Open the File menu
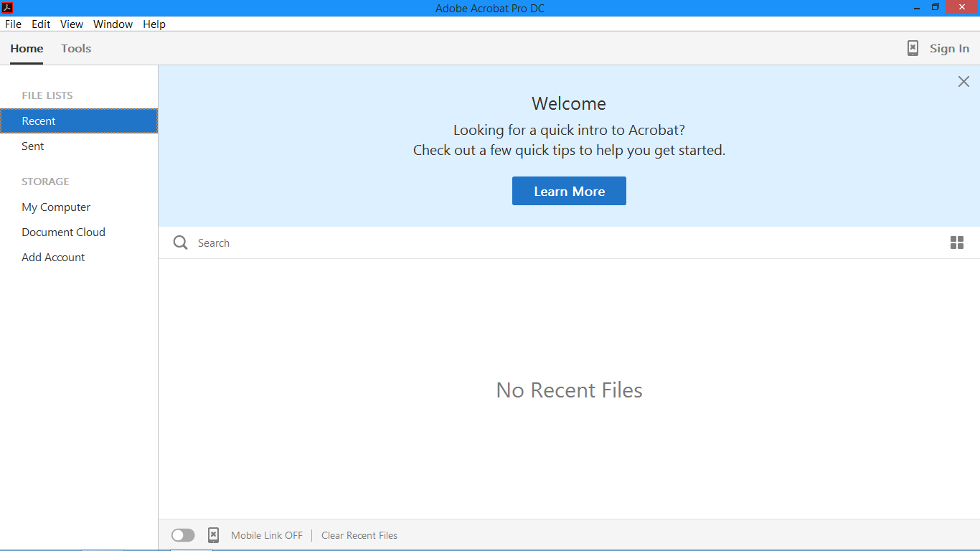The height and width of the screenshot is (551, 980). (12, 24)
